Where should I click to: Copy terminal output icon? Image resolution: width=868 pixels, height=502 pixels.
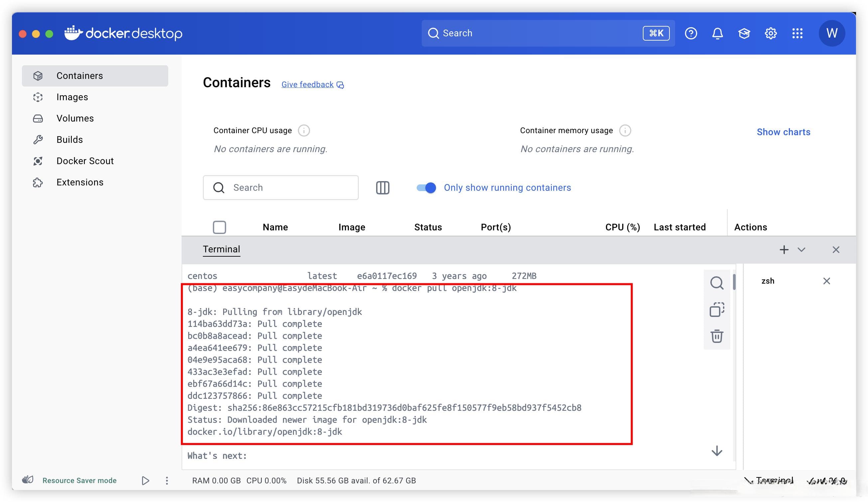[x=716, y=309]
